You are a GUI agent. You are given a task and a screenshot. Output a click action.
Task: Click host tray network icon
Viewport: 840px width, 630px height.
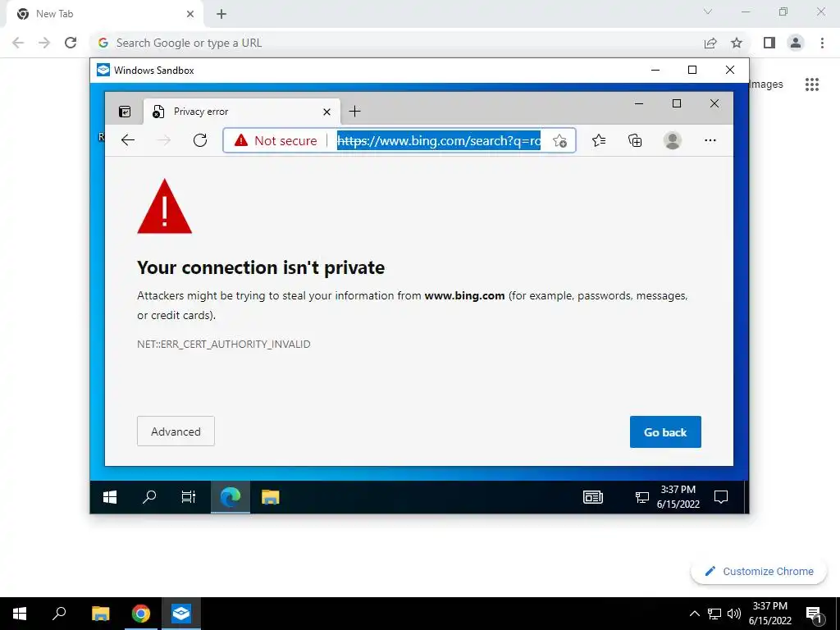coord(714,614)
